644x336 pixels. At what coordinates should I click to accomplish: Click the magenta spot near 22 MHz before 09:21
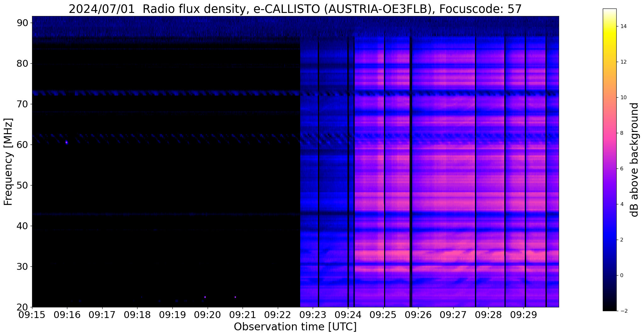pos(235,297)
